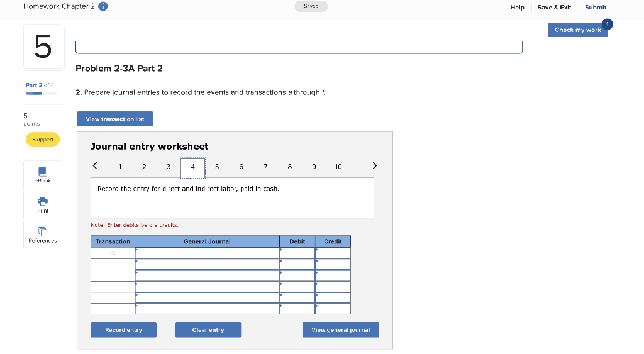Open the View transaction list button
Image resolution: width=644 pixels, height=354 pixels.
115,119
